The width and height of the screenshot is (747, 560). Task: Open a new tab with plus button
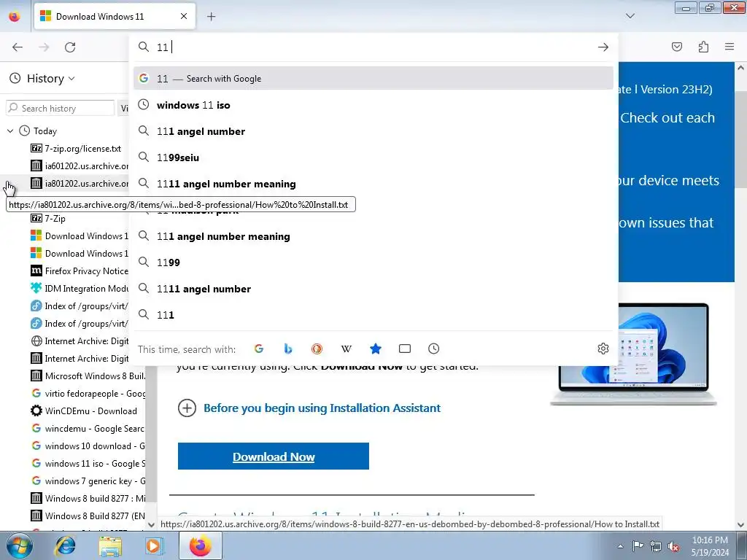(211, 17)
